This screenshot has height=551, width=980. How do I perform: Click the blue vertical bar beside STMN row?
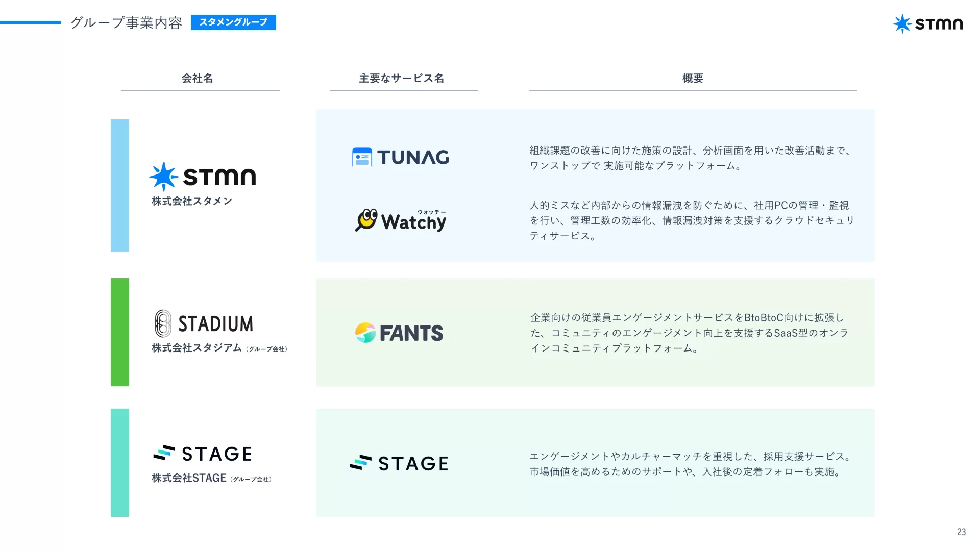pyautogui.click(x=119, y=185)
